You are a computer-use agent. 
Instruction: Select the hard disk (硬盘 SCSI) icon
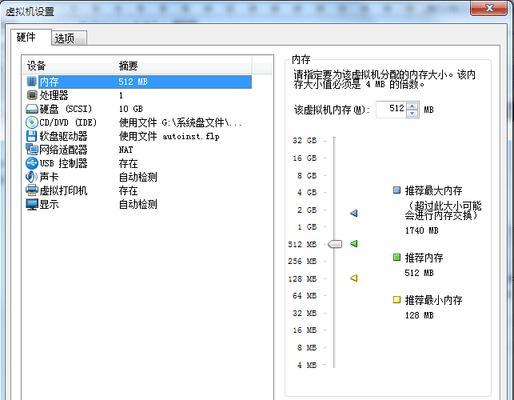point(32,109)
